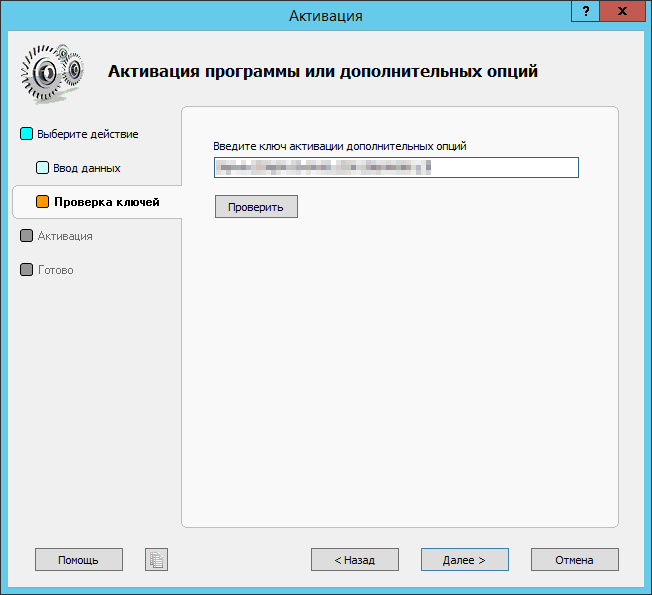This screenshot has width=652, height=595.
Task: Select the Выберите действие step
Action: (88, 134)
